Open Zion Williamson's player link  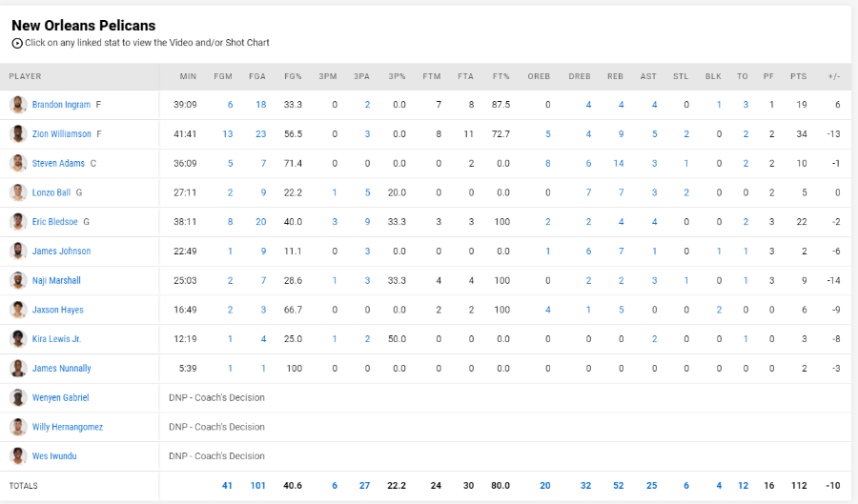pos(61,134)
